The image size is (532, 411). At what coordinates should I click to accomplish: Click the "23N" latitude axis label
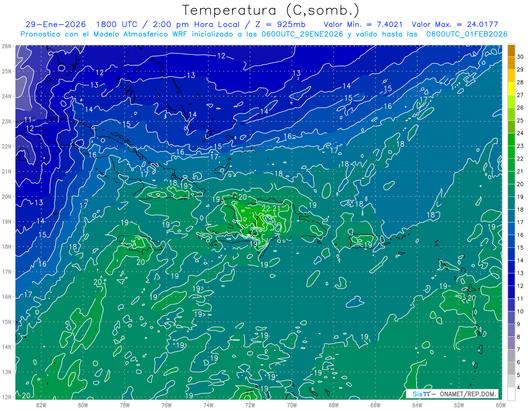coord(7,121)
